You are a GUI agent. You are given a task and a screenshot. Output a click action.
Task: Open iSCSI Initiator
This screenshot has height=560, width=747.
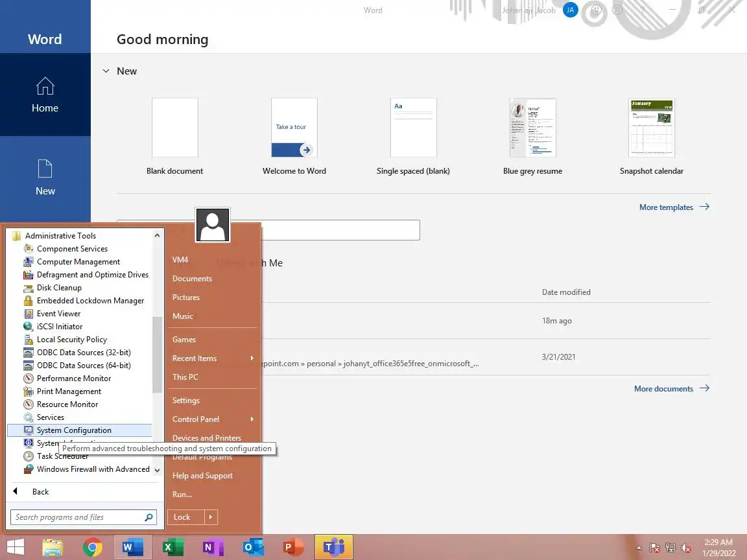[x=60, y=326]
